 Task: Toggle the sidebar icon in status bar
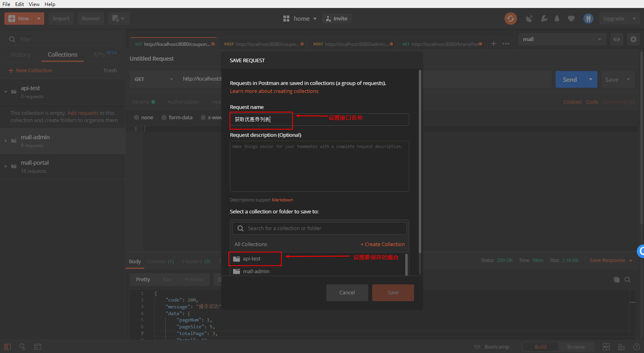click(x=8, y=347)
